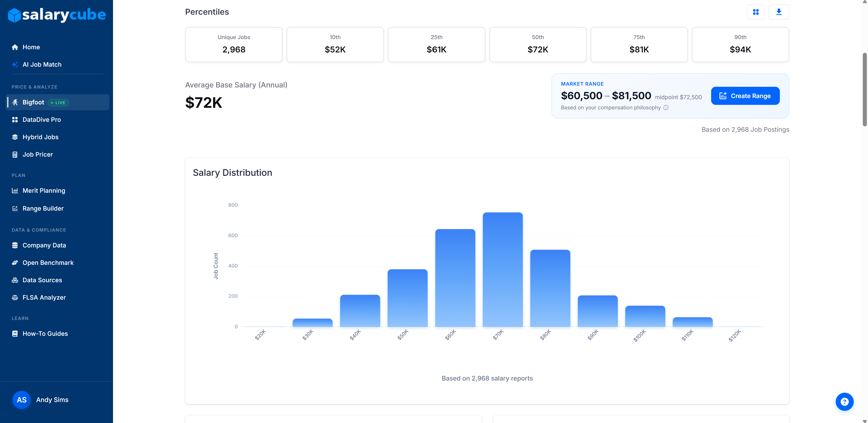The width and height of the screenshot is (868, 423).
Task: Click the Data Sources icon
Action: 15,280
